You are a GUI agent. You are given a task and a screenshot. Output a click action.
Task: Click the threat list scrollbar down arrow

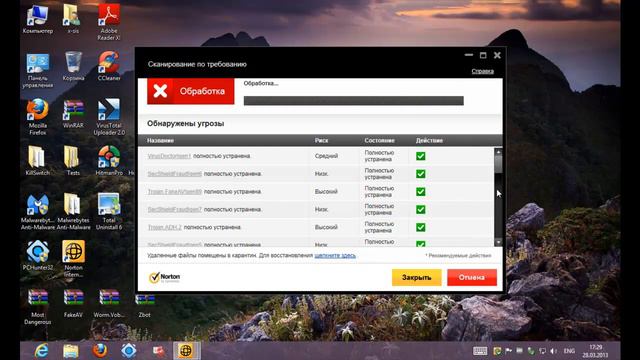point(498,242)
